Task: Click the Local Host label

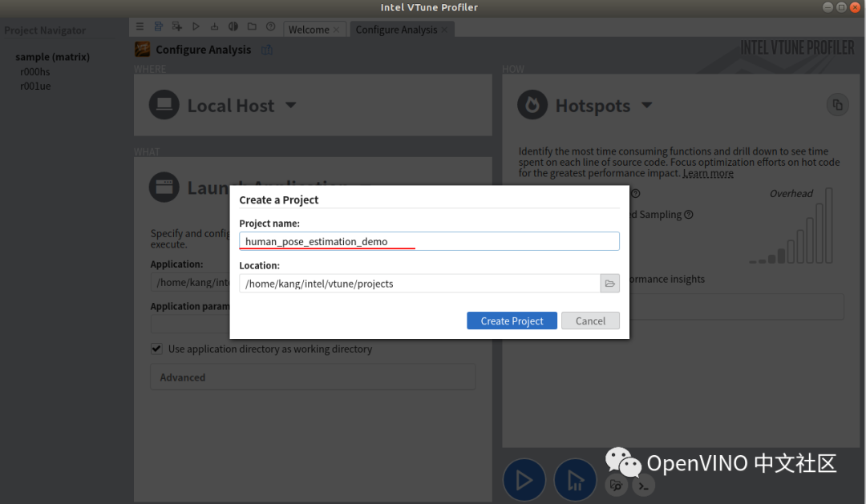Action: pos(231,106)
